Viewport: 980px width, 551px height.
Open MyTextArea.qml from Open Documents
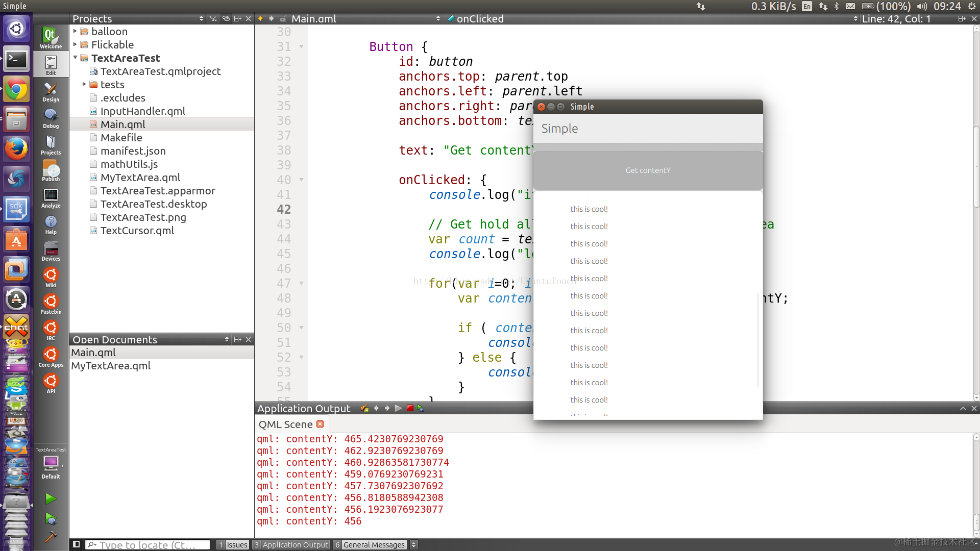click(111, 366)
